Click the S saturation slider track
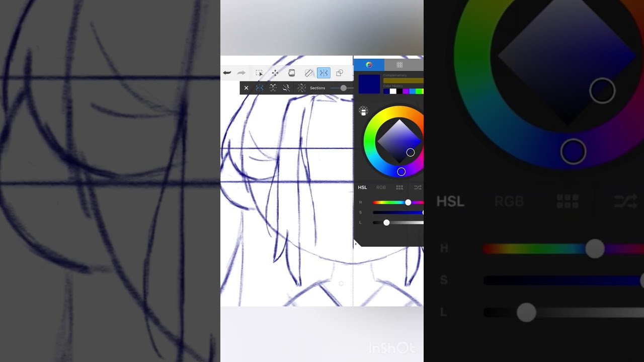Image resolution: width=644 pixels, height=362 pixels. [398, 212]
